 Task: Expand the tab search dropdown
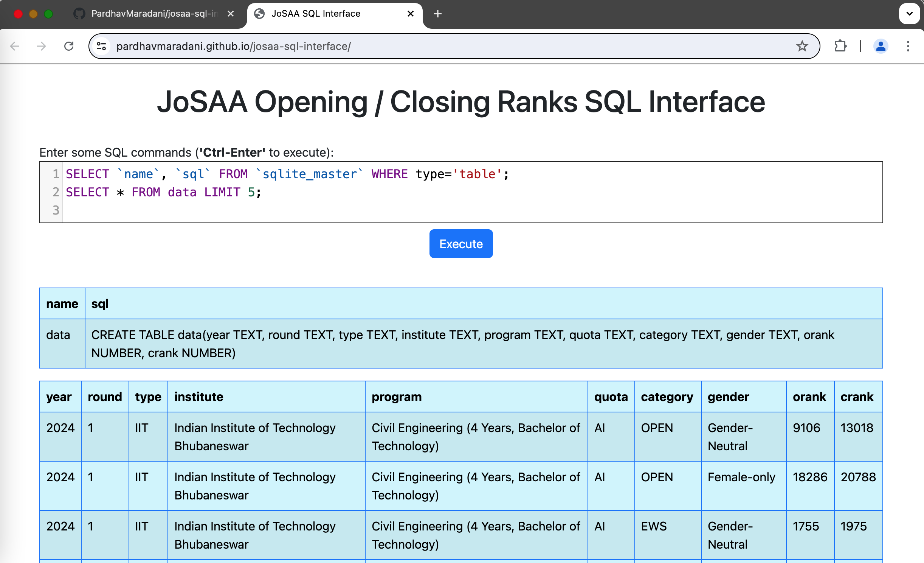[x=909, y=14]
